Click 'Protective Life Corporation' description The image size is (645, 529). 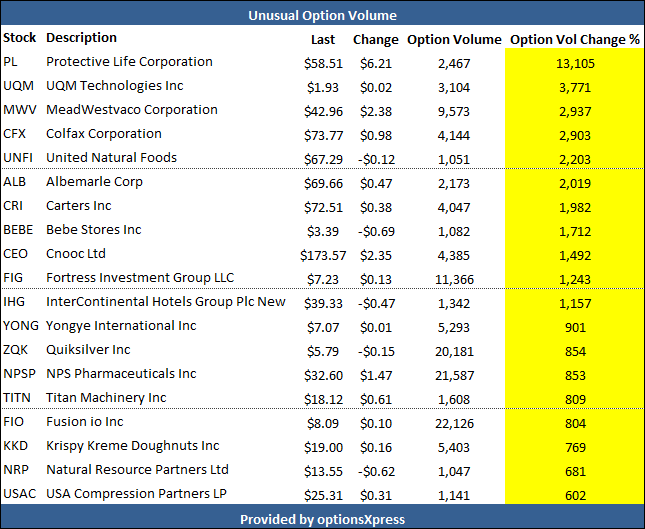(x=129, y=62)
